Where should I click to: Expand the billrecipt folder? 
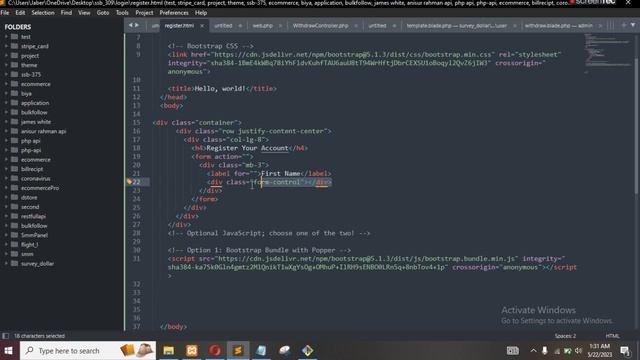(x=6, y=169)
